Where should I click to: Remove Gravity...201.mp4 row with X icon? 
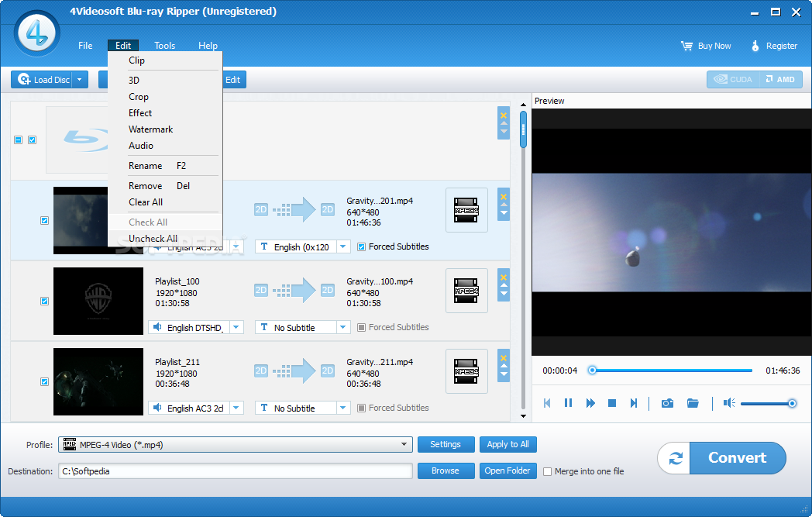pos(504,197)
